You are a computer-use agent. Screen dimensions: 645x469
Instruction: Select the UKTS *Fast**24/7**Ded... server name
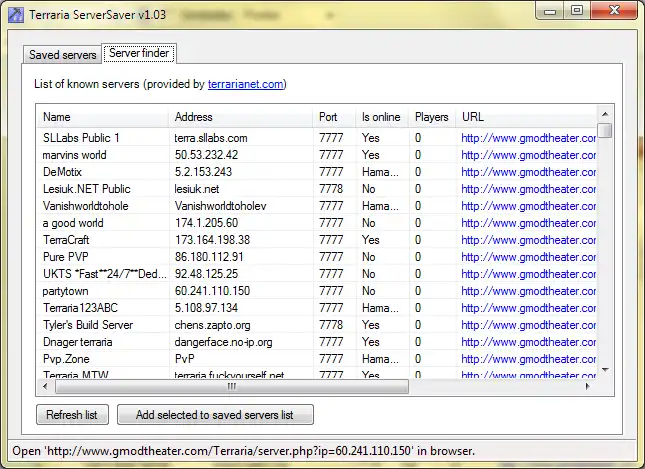(105, 274)
